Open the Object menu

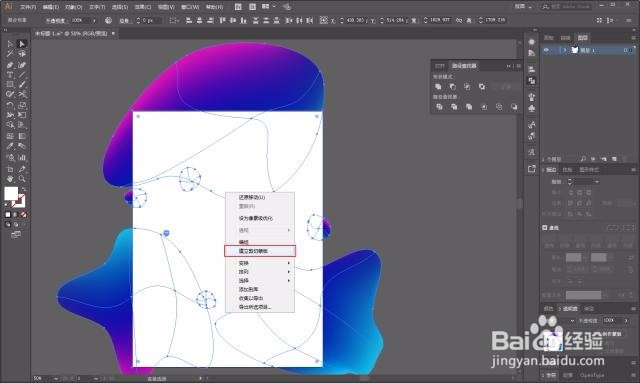[x=74, y=7]
